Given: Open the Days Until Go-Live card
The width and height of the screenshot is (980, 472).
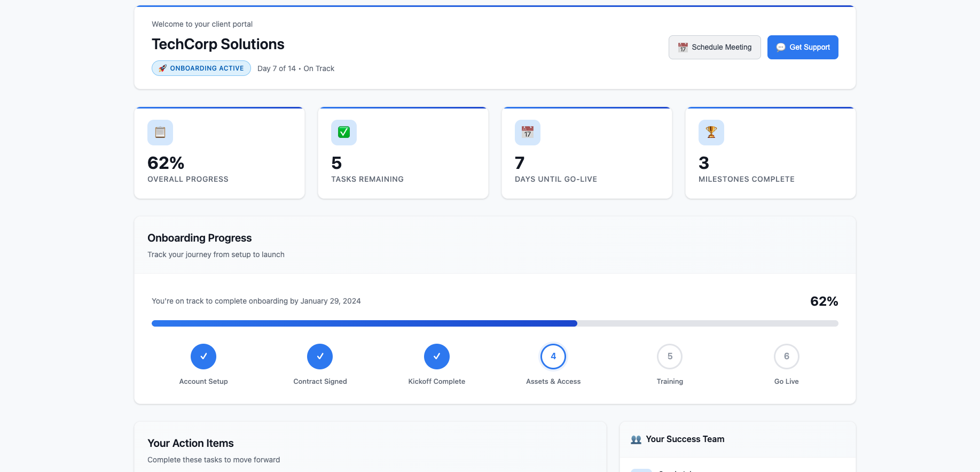Looking at the screenshot, I should [x=587, y=153].
